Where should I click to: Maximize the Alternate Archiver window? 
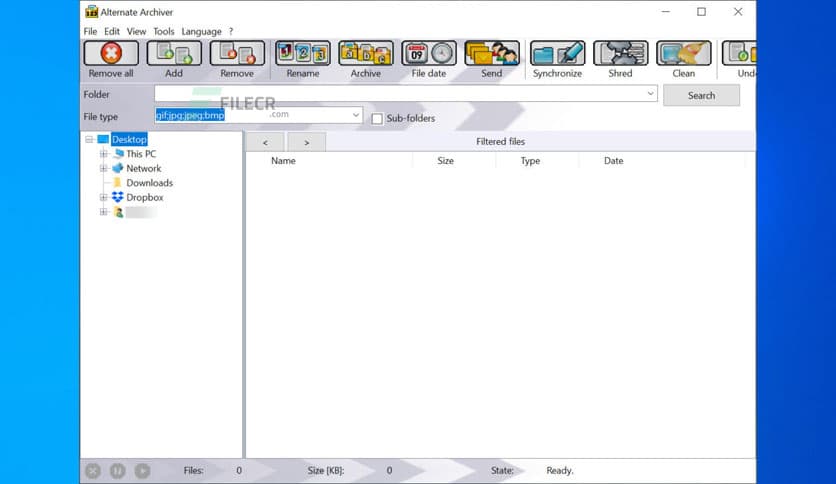coord(702,12)
